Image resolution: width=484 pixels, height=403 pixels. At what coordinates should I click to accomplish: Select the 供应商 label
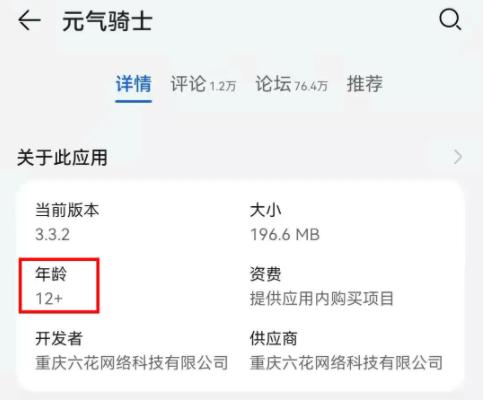pyautogui.click(x=274, y=339)
